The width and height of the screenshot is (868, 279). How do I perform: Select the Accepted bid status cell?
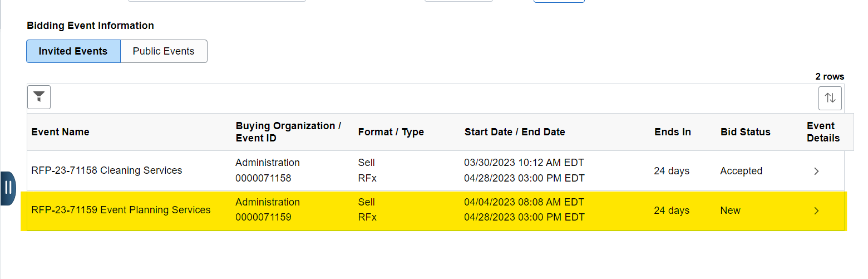click(x=741, y=172)
